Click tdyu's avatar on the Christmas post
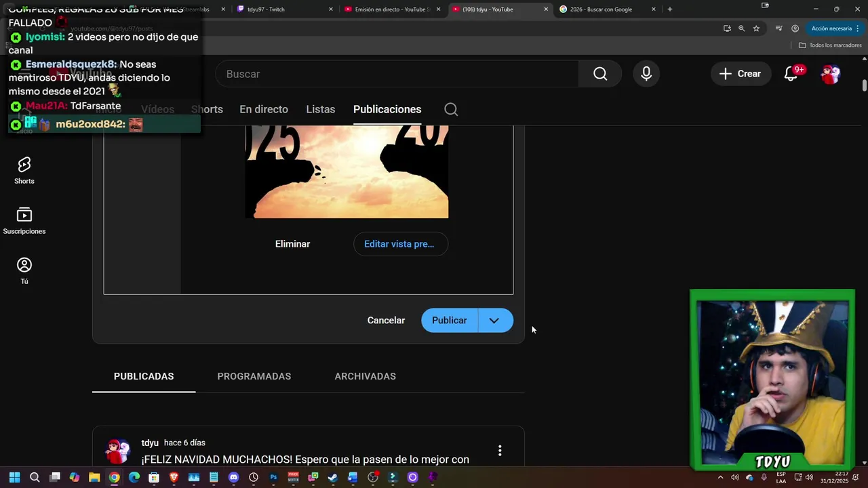868x488 pixels. pyautogui.click(x=118, y=451)
